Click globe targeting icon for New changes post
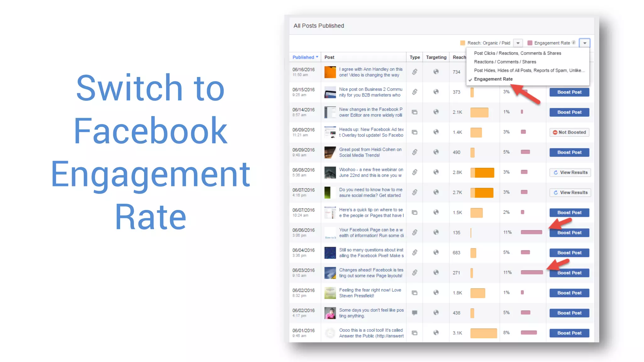This screenshot has width=644, height=362. coord(436,112)
